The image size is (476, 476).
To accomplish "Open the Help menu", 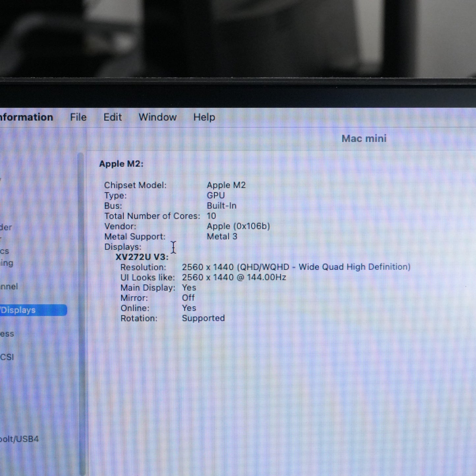I will [x=204, y=118].
